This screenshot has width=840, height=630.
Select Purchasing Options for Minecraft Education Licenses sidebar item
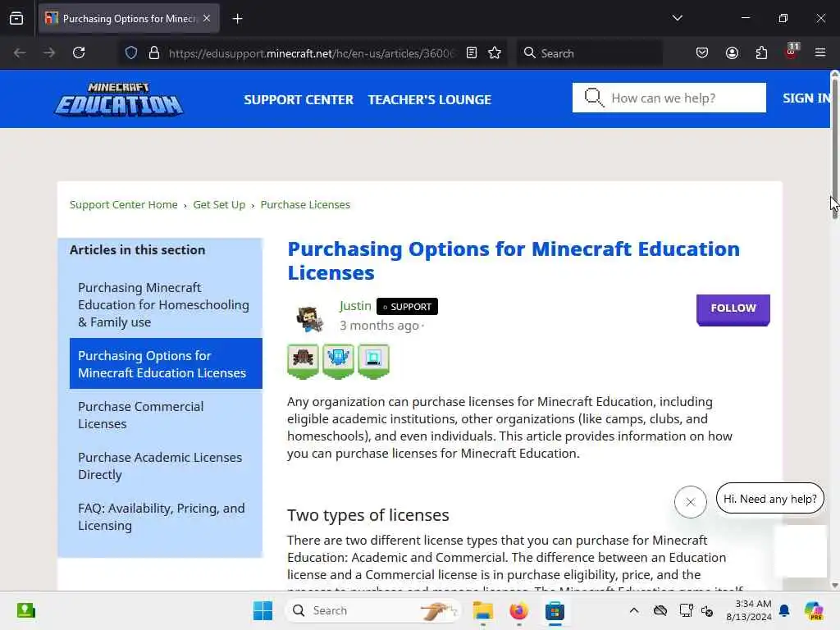(x=166, y=363)
